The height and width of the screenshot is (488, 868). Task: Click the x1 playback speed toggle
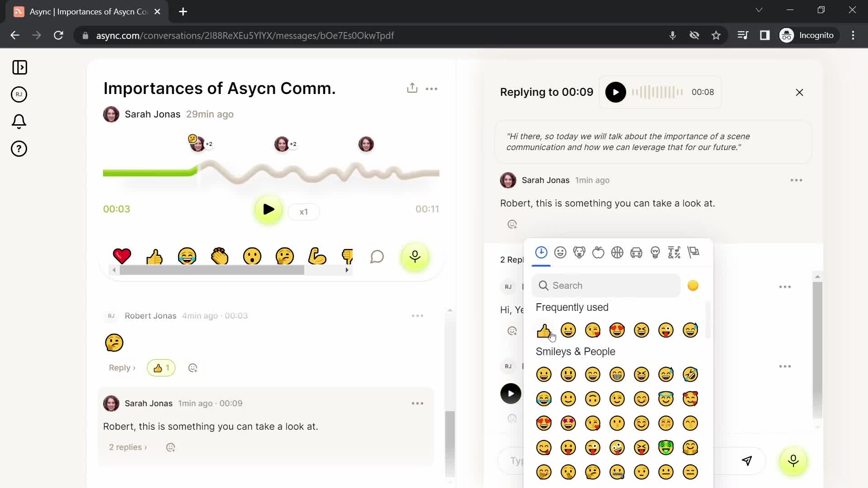303,211
